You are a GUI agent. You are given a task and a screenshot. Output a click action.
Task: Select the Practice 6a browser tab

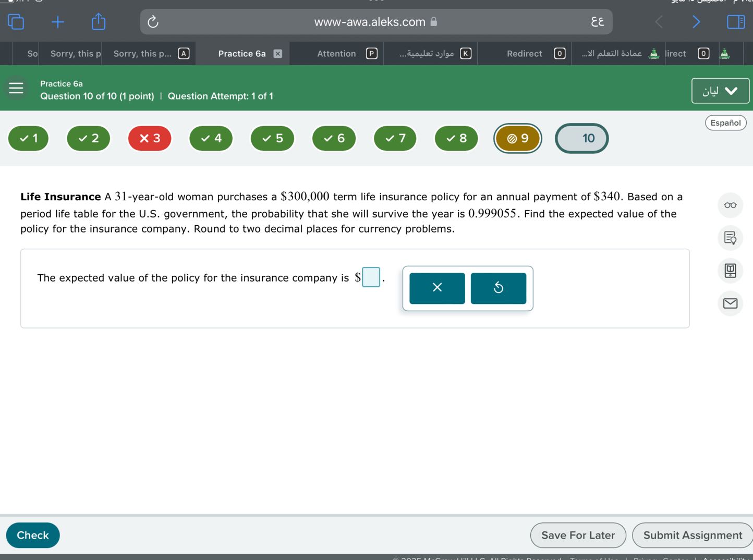242,54
